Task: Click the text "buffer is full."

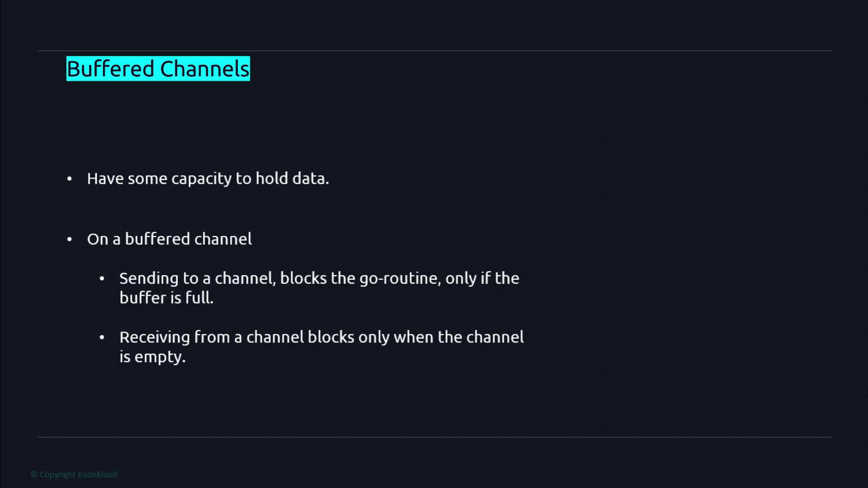Action: (x=166, y=298)
